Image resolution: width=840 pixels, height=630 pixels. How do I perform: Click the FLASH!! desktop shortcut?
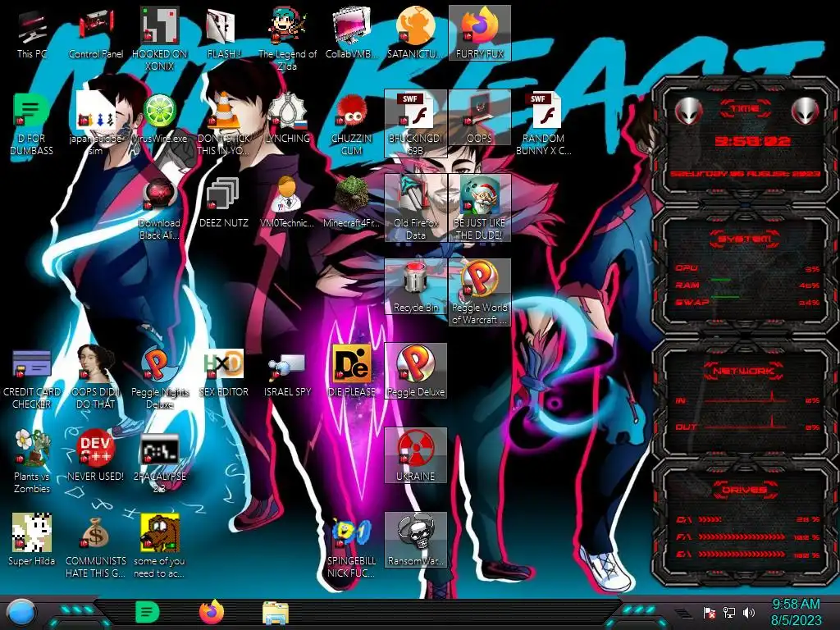[x=223, y=34]
